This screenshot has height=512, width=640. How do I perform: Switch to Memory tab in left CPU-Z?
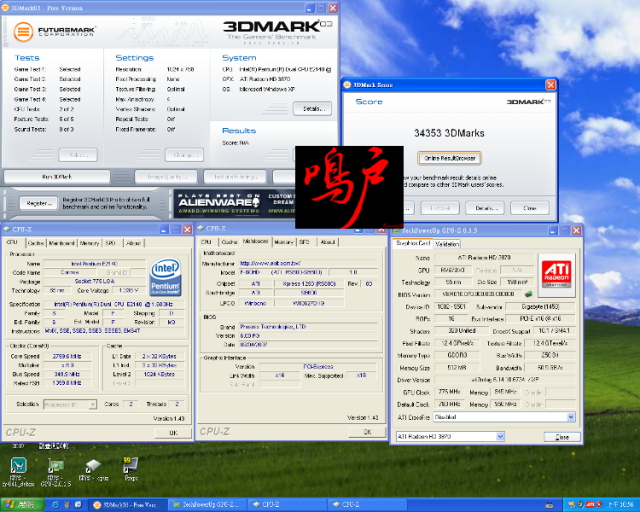(x=89, y=243)
